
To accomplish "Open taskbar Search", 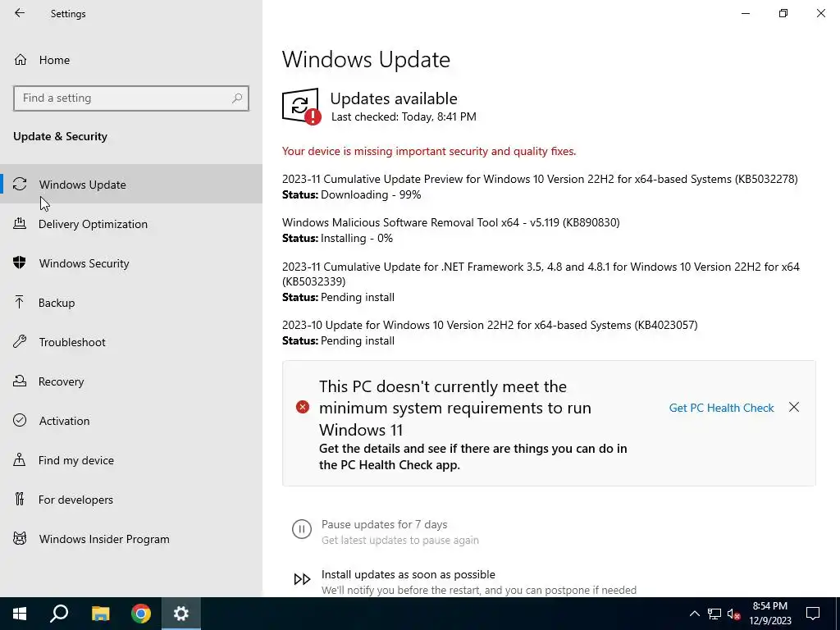I will click(x=59, y=614).
